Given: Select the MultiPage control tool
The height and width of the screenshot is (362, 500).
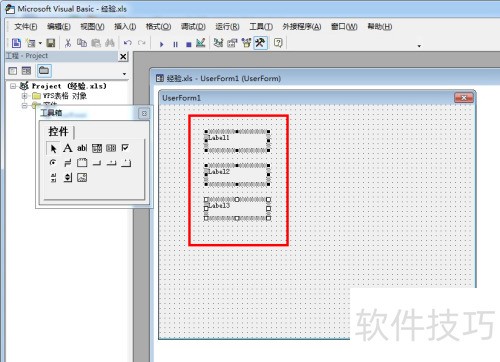Looking at the screenshot, I should [126, 163].
